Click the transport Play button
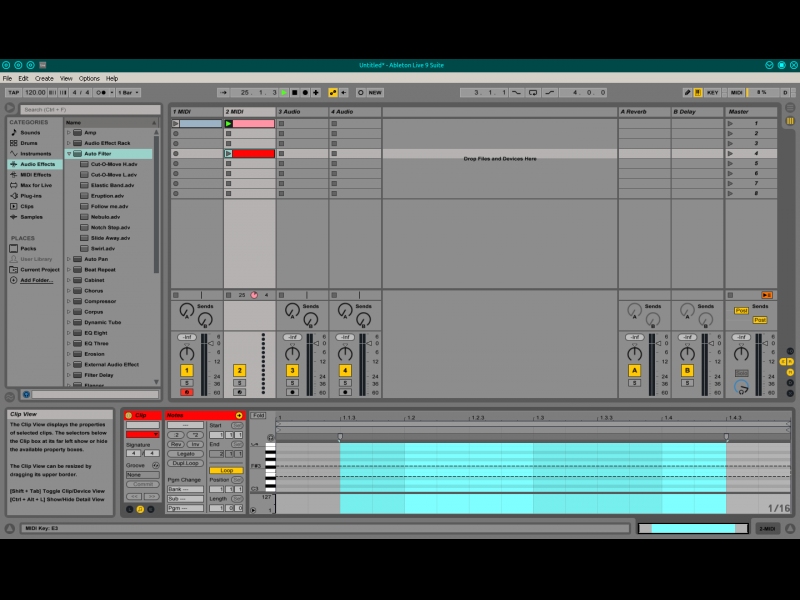 click(x=283, y=92)
